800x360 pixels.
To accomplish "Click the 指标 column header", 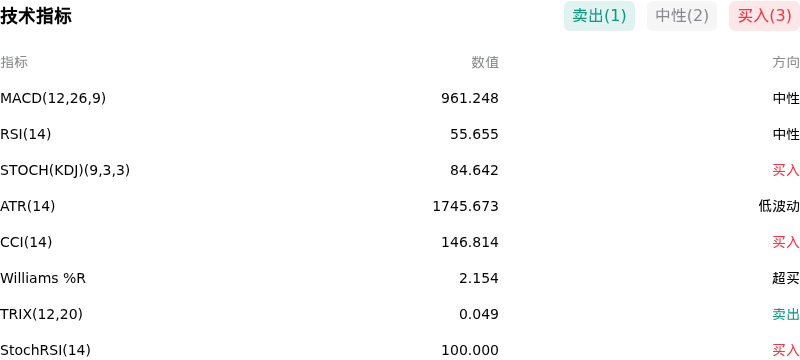I will point(14,62).
